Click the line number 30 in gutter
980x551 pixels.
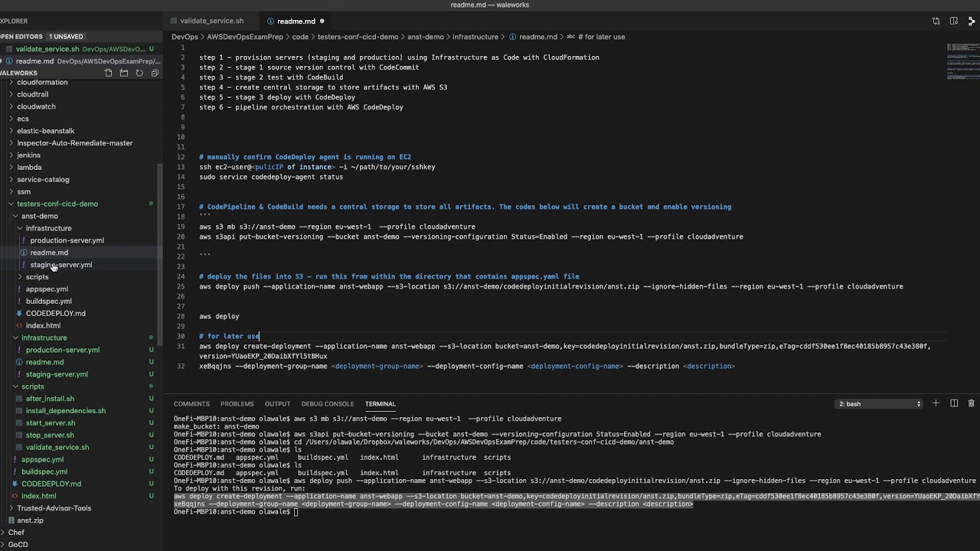point(181,336)
